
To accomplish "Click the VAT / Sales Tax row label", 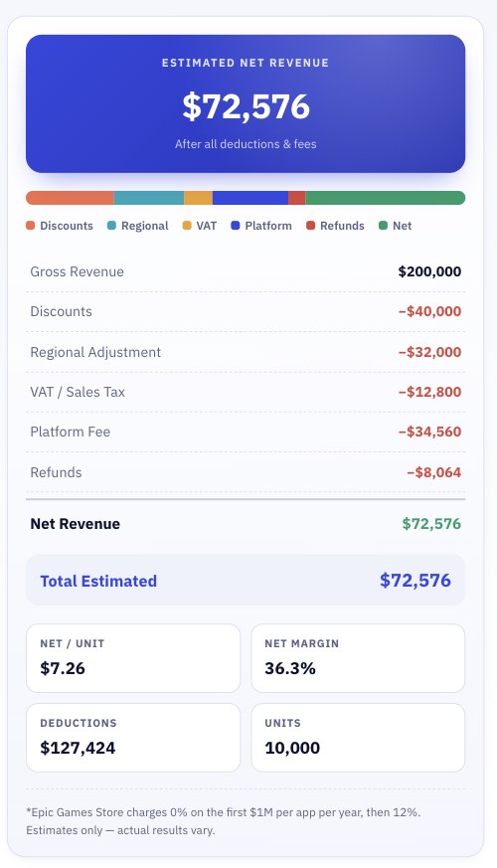I will click(x=78, y=392).
